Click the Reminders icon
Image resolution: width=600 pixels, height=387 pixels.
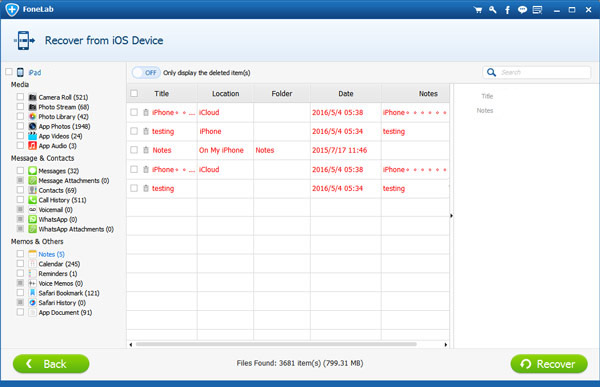(x=33, y=274)
